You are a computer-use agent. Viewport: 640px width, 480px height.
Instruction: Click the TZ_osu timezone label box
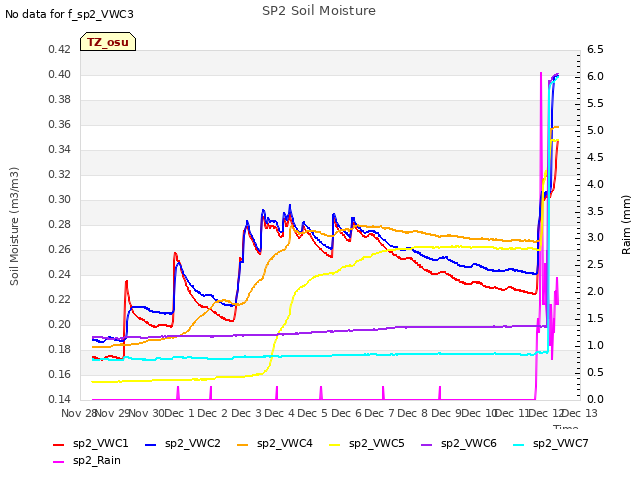(x=108, y=42)
